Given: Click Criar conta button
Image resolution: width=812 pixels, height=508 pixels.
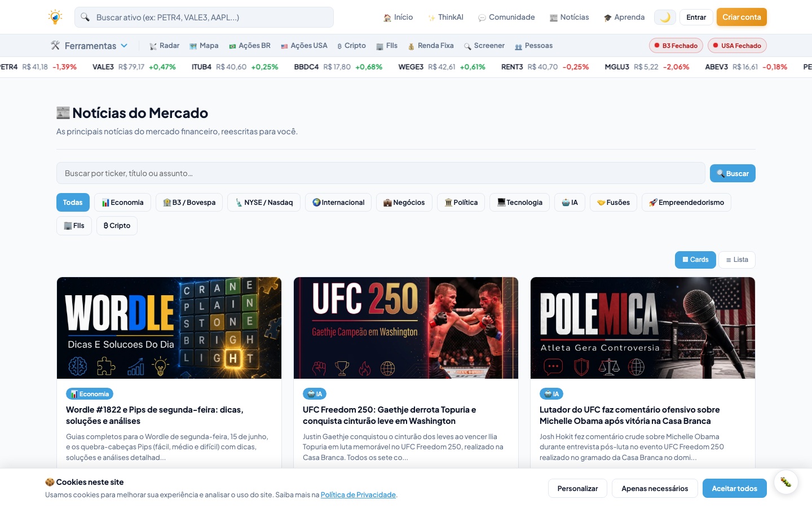Looking at the screenshot, I should coord(742,17).
